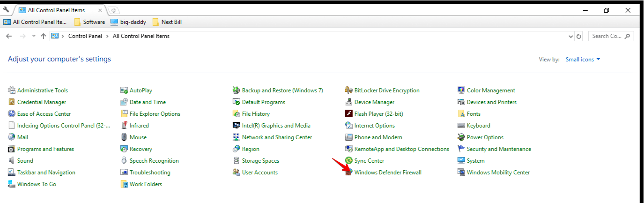
Task: Open All Control Panel Items bookmark
Action: pos(36,22)
